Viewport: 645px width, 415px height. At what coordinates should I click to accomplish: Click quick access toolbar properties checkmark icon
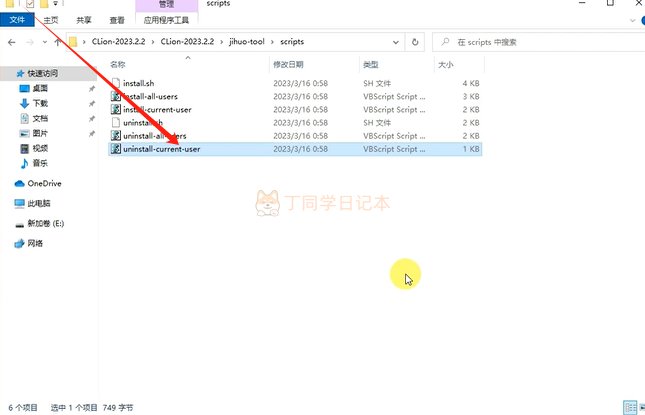tap(30, 4)
